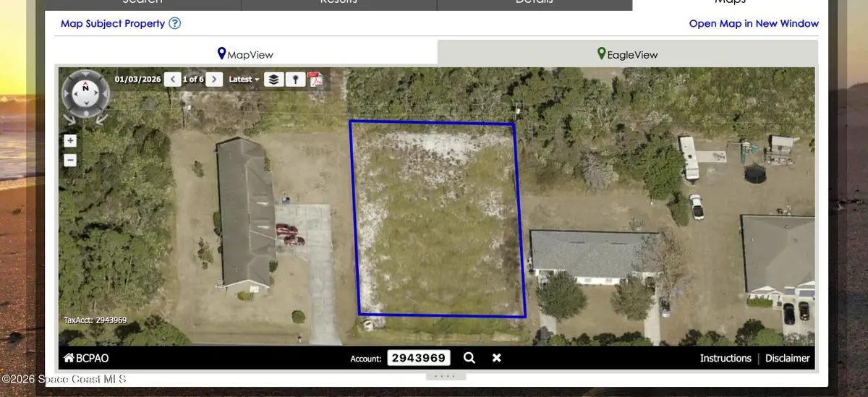
Task: Open the Instructions link
Action: coord(726,358)
